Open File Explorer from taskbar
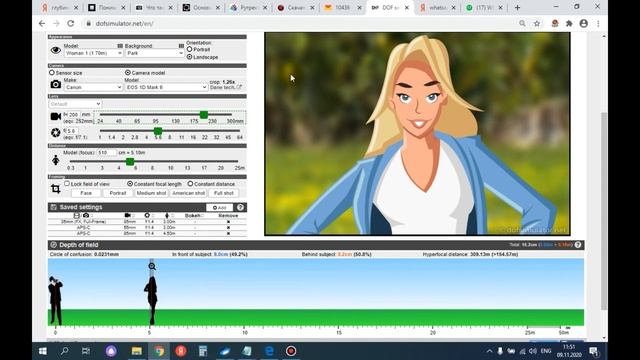This screenshot has height=360, width=640. [x=137, y=351]
